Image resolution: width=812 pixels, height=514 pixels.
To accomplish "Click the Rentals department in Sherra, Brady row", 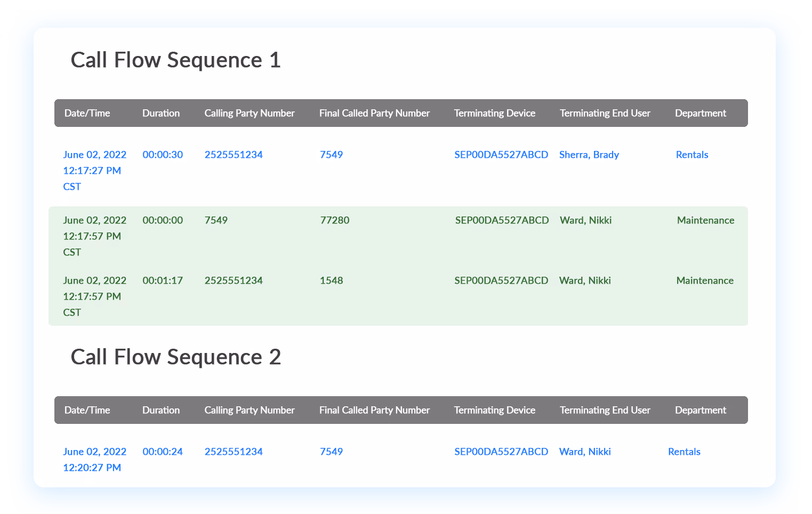I will 692,155.
